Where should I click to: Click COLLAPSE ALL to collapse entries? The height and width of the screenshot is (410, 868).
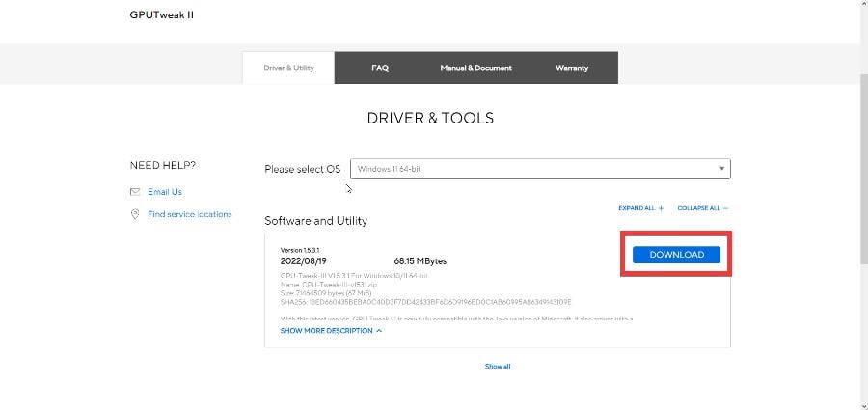[x=703, y=208]
